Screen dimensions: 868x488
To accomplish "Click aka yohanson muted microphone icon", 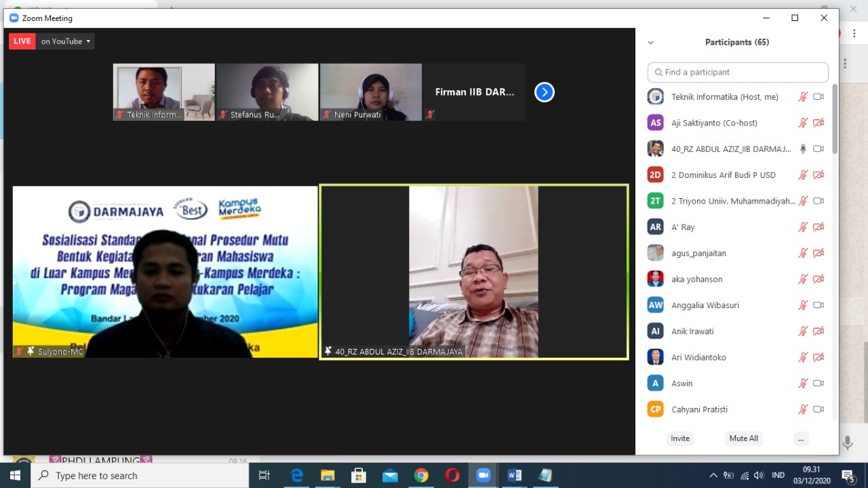I will click(x=803, y=279).
